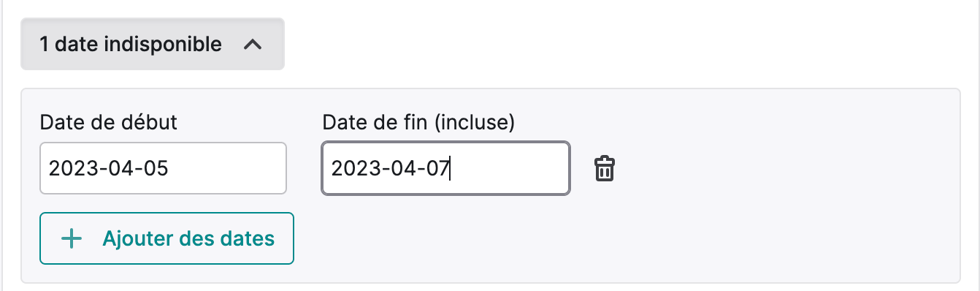
Task: Place cursor in the end date box
Action: (x=445, y=169)
